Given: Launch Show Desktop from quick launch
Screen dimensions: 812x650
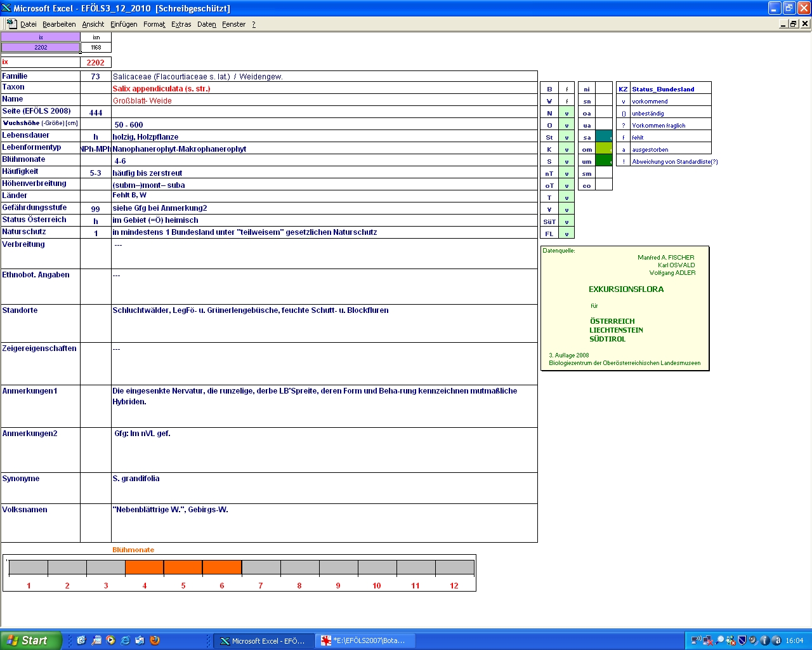Looking at the screenshot, I should click(81, 640).
